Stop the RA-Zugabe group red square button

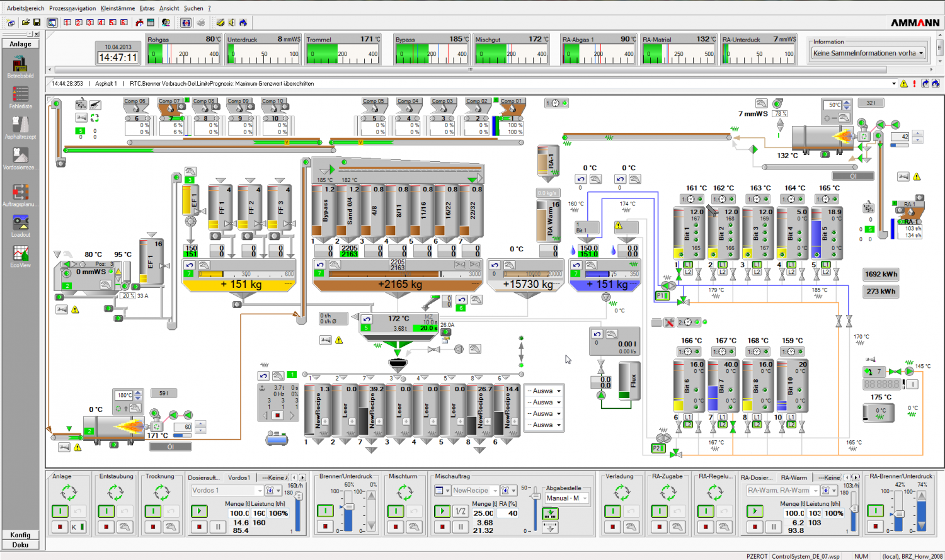[x=660, y=527]
